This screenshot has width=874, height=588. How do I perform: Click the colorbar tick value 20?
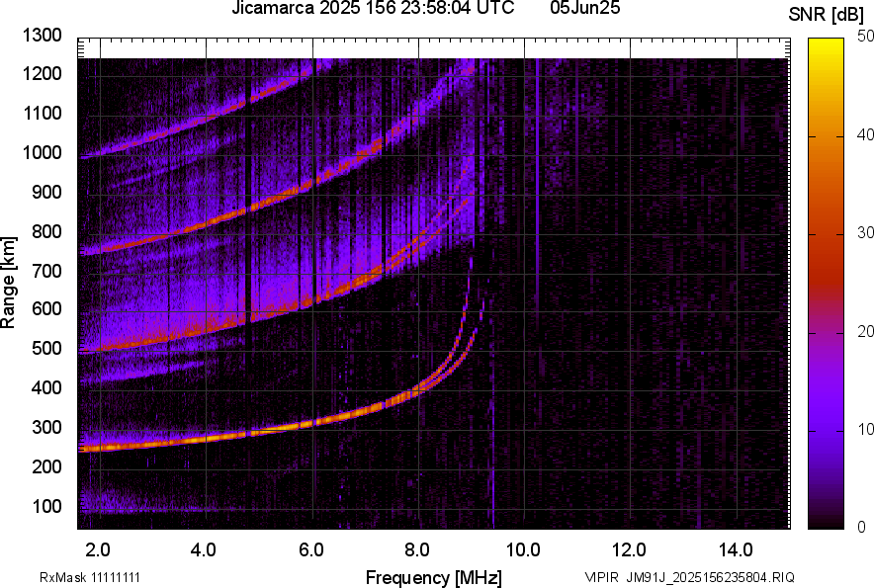[x=865, y=332]
